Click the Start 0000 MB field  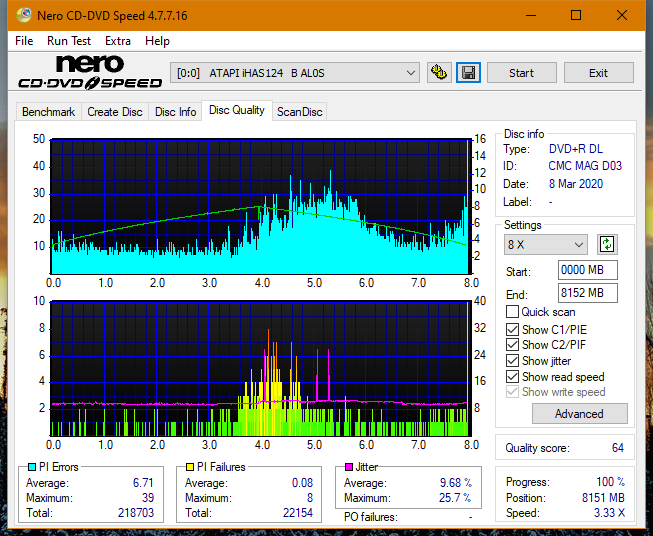587,270
